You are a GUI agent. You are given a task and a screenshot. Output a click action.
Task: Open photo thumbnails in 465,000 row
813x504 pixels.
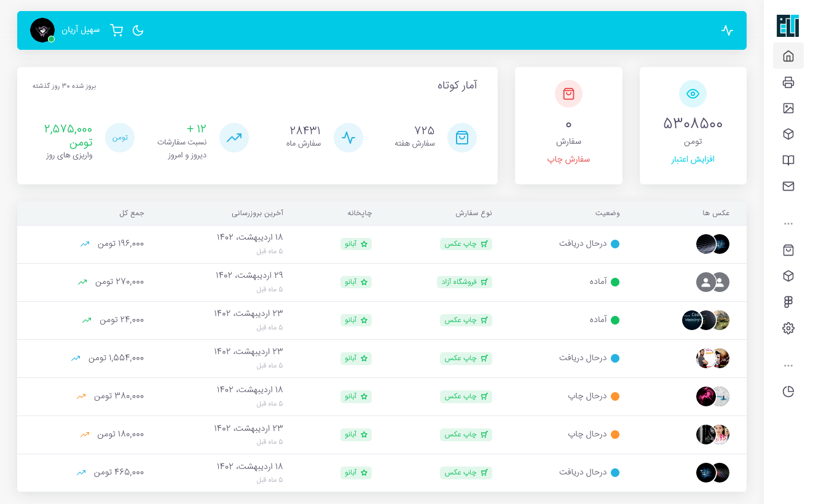coord(713,473)
